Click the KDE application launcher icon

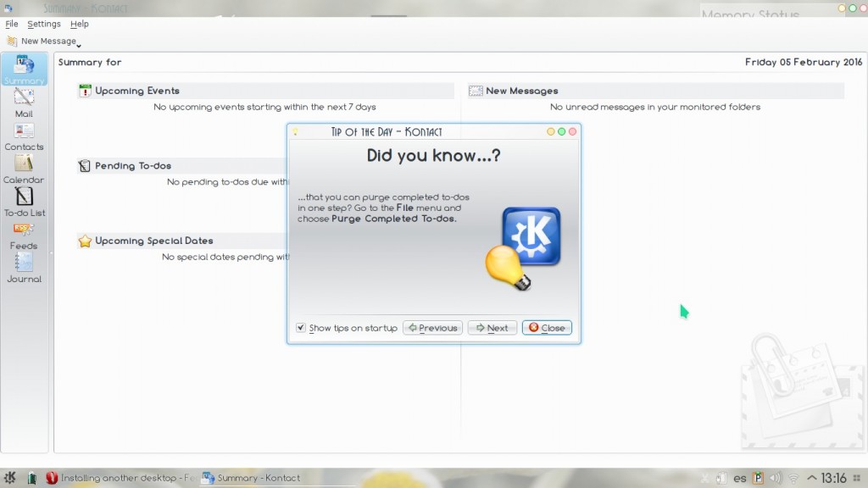click(x=10, y=478)
